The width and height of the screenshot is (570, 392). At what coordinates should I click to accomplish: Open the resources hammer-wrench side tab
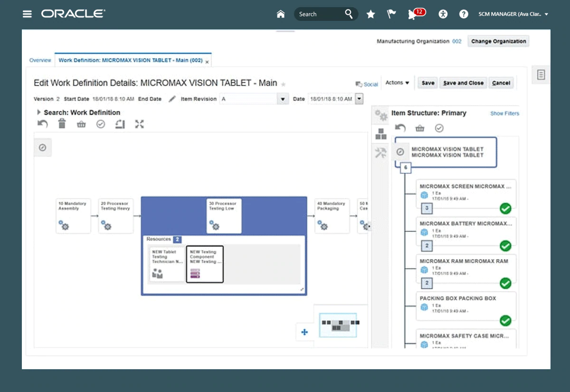(380, 153)
